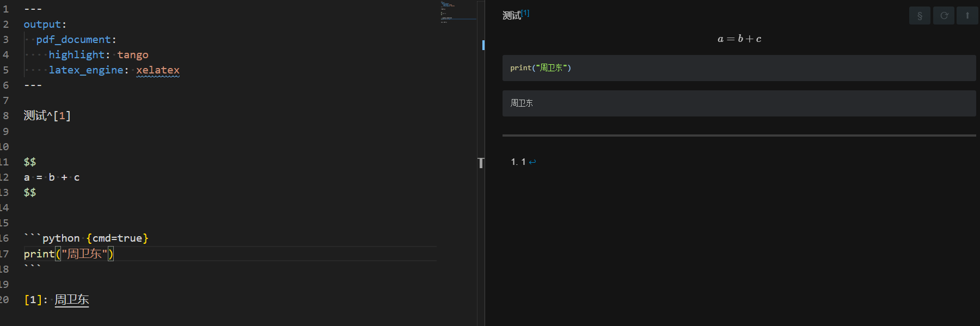Image resolution: width=980 pixels, height=326 pixels.
Task: Click footnote list item '1' text in preview
Action: 523,162
